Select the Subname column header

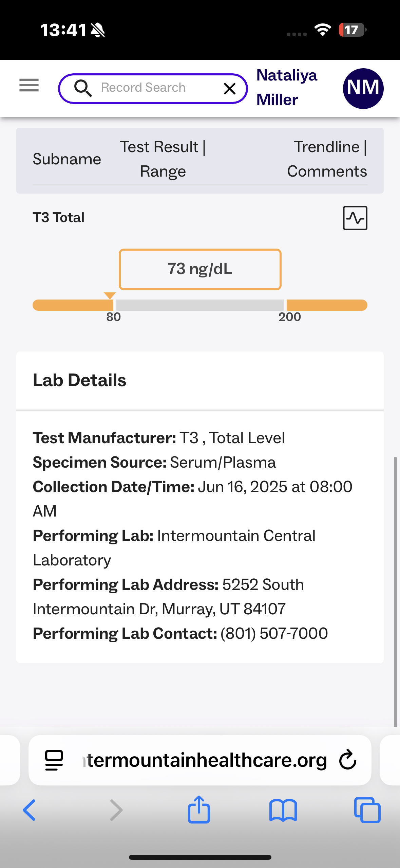point(67,159)
